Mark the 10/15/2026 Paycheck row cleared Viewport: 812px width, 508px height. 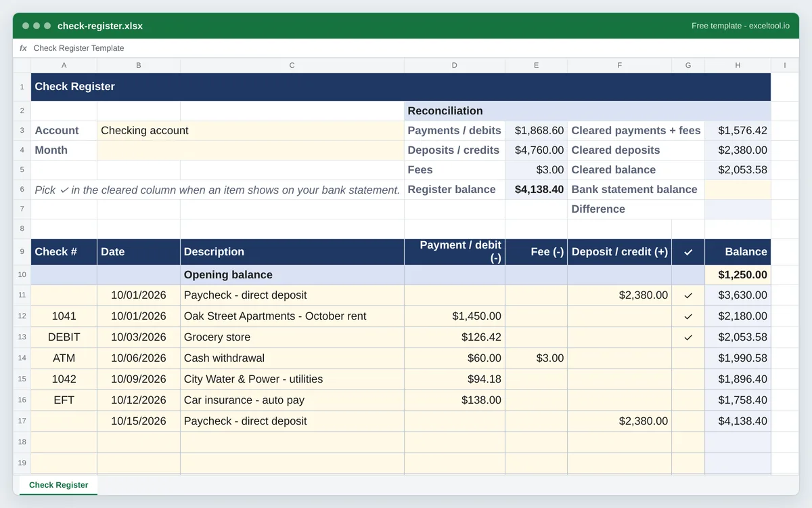688,421
